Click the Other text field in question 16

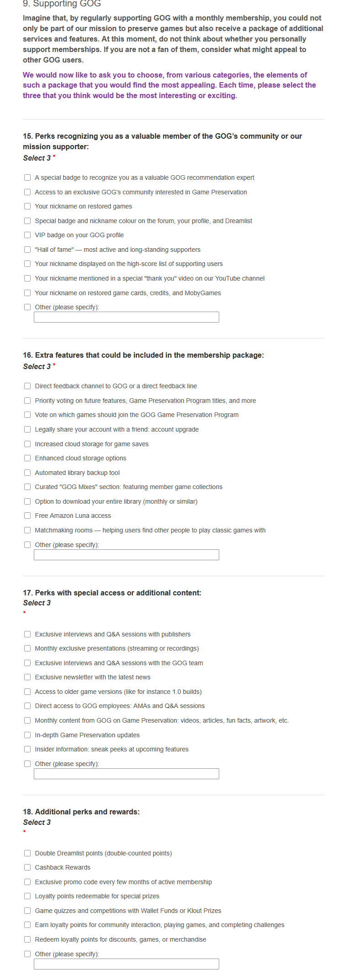127,555
